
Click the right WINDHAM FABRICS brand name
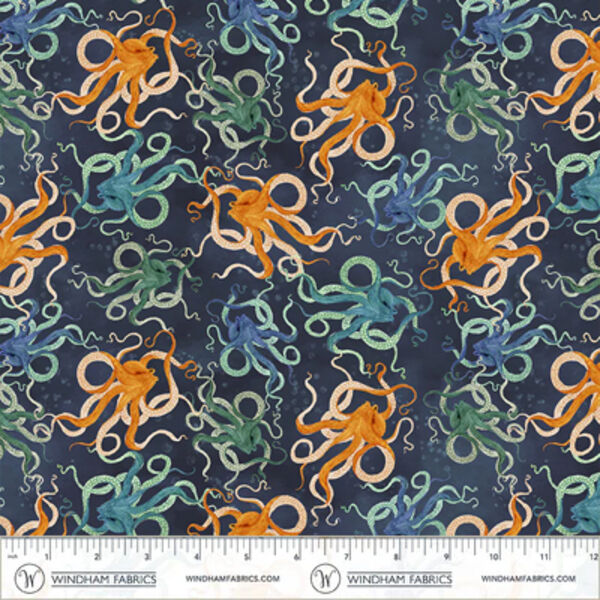click(399, 579)
